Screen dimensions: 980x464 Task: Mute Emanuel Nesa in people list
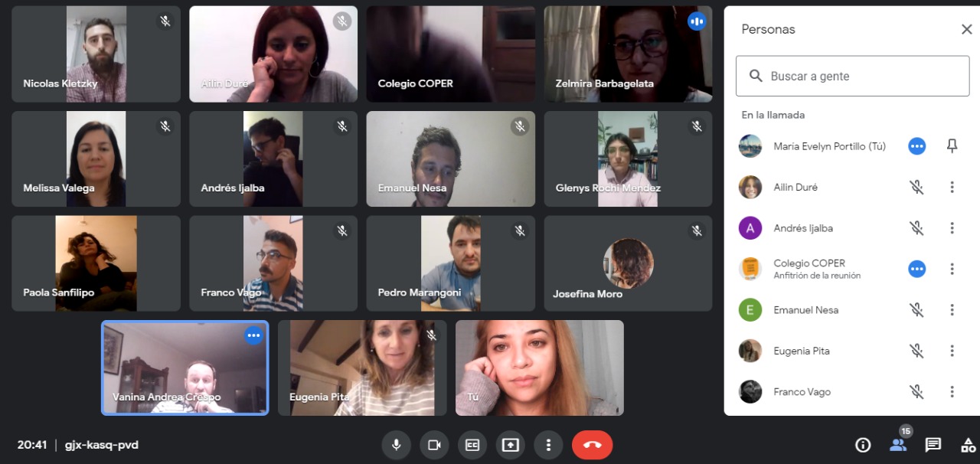click(916, 310)
